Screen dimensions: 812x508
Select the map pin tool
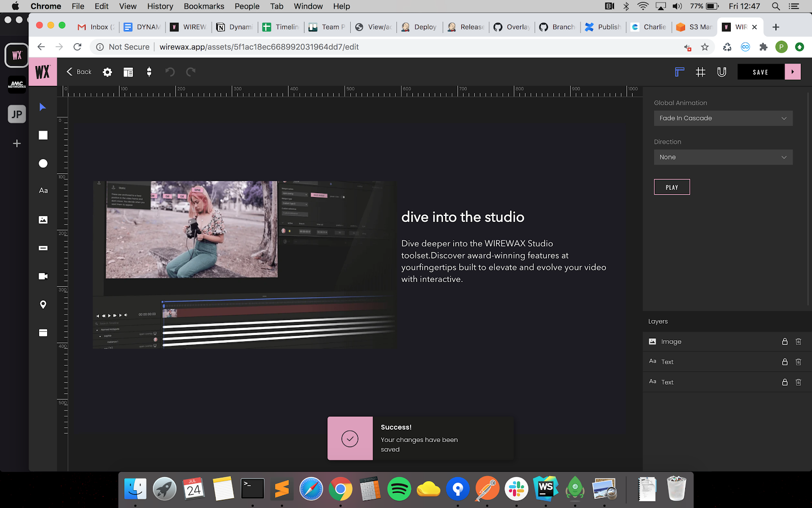(43, 304)
